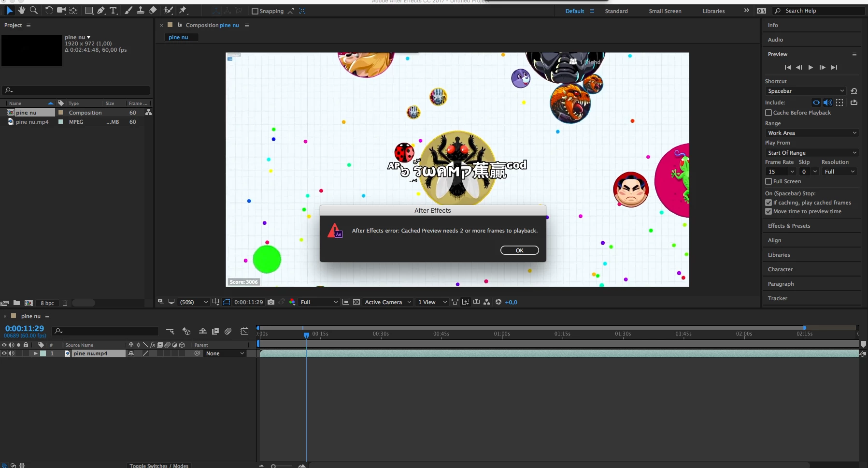Click the Region of Interest icon
The width and height of the screenshot is (868, 468).
[346, 302]
